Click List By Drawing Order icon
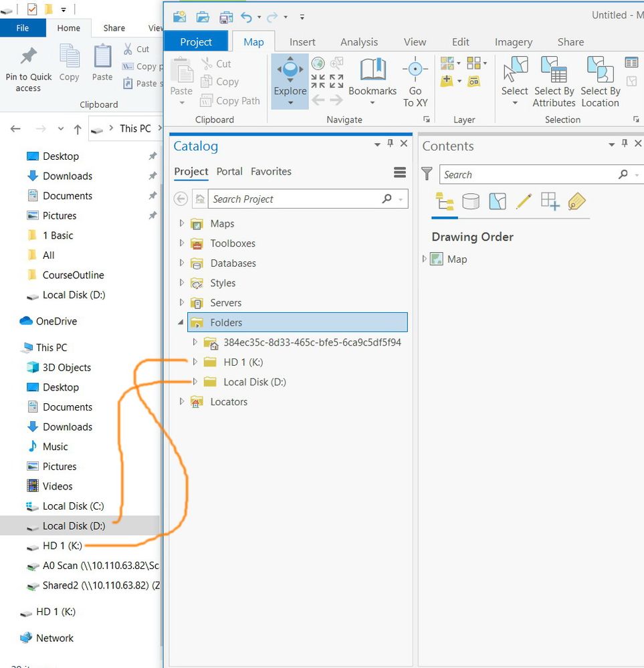The width and height of the screenshot is (644, 668). pos(444,201)
